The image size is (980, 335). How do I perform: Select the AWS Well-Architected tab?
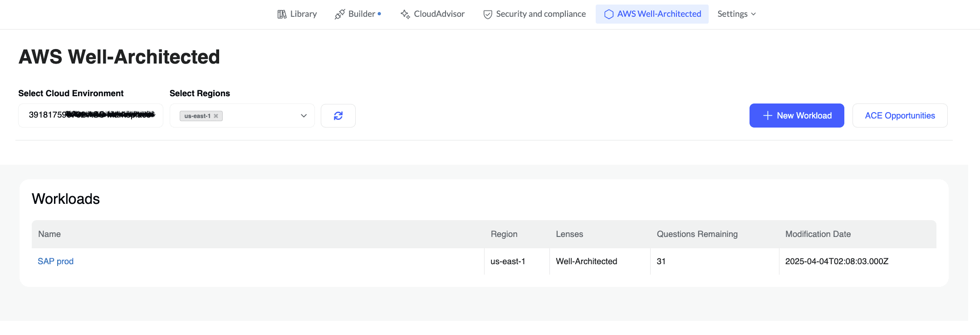click(652, 14)
